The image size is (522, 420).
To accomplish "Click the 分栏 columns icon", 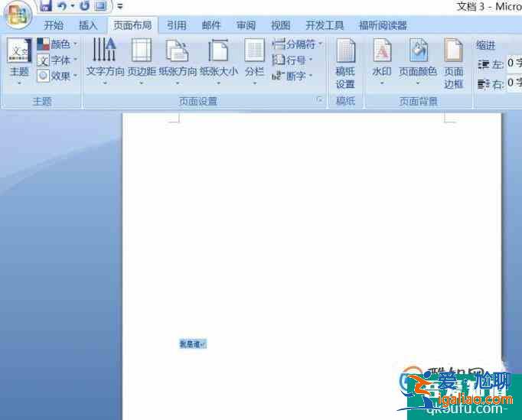I will pyautogui.click(x=254, y=50).
